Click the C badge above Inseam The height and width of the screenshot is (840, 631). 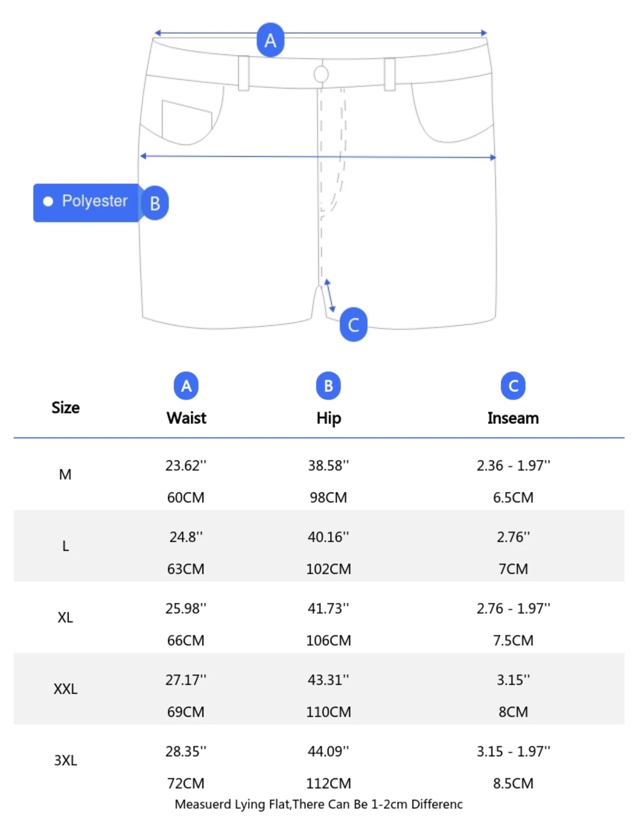pyautogui.click(x=513, y=386)
